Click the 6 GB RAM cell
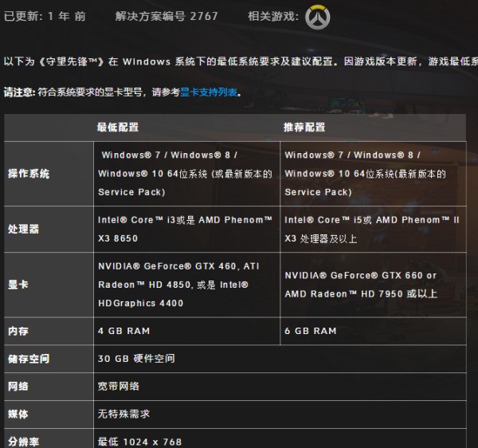Screen dimensions: 478x448 373,331
